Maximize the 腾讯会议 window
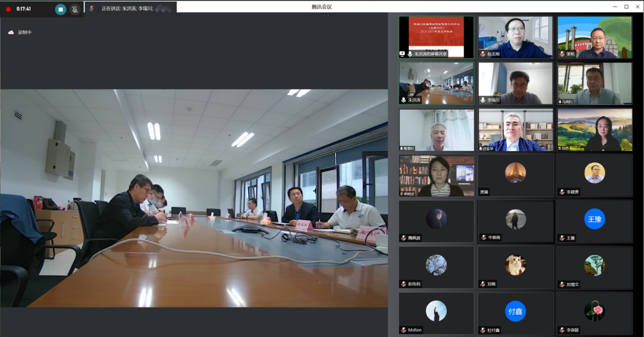 click(626, 7)
